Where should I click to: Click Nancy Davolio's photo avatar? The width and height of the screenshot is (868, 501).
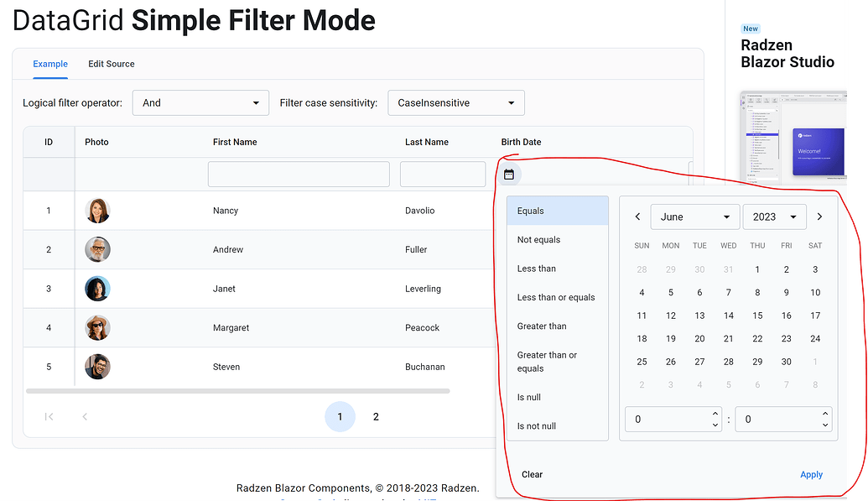[97, 211]
